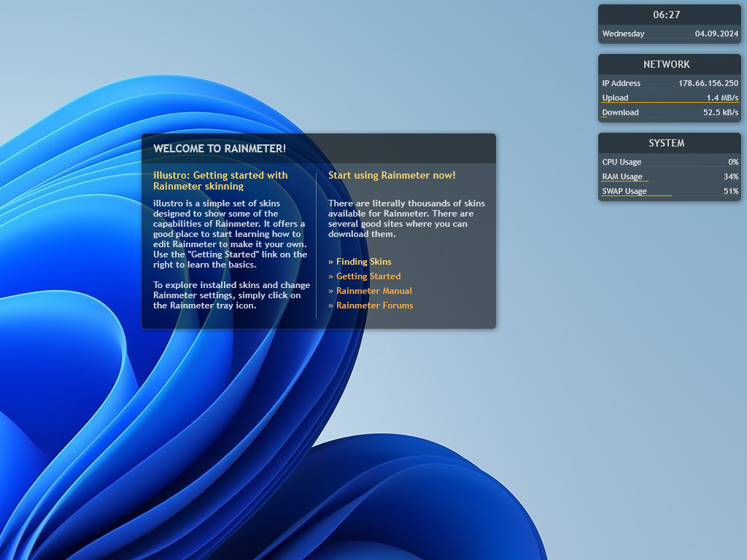The width and height of the screenshot is (747, 560).
Task: Click the RAM Usage meter bar
Action: [x=624, y=181]
